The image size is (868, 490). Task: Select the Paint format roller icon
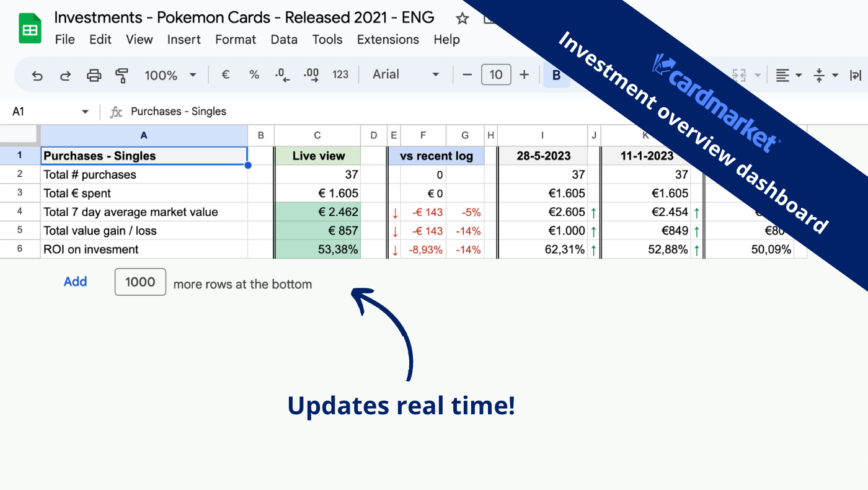coord(122,76)
